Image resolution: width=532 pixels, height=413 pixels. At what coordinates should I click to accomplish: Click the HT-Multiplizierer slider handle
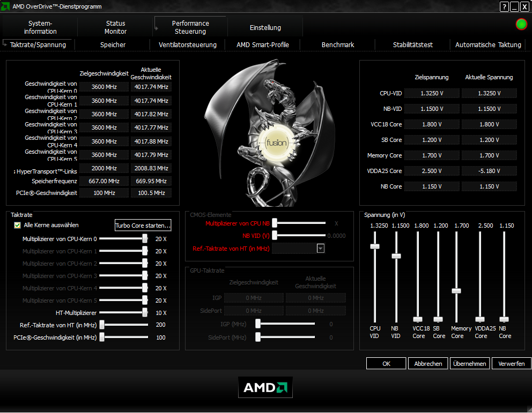145,312
